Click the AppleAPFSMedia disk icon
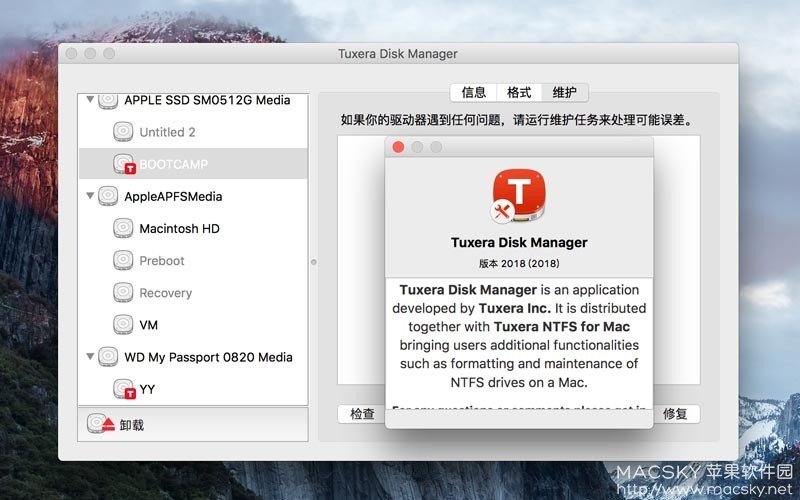800x500 pixels. [x=108, y=196]
